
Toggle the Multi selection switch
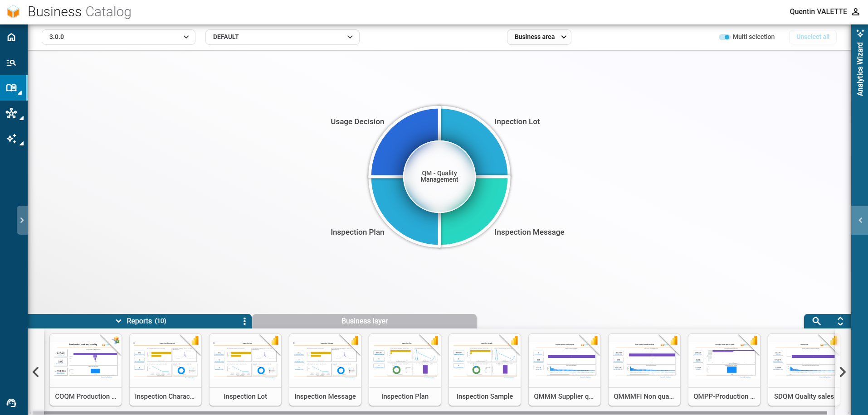click(x=724, y=37)
